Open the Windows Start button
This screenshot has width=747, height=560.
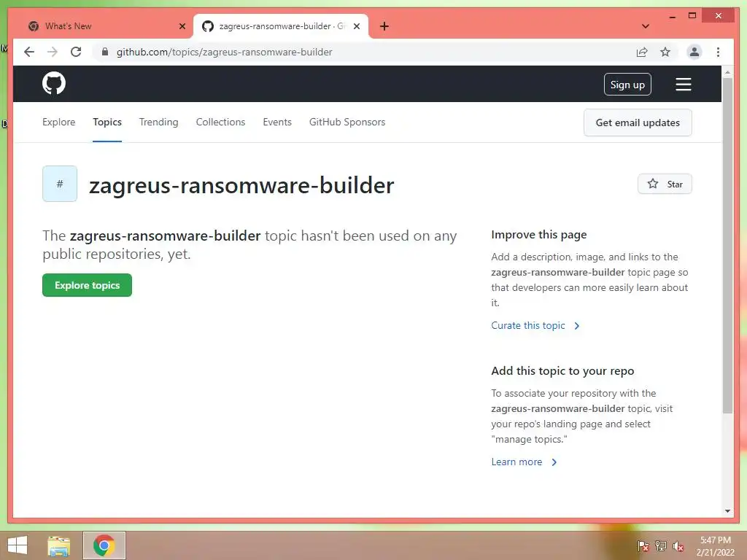pyautogui.click(x=18, y=545)
